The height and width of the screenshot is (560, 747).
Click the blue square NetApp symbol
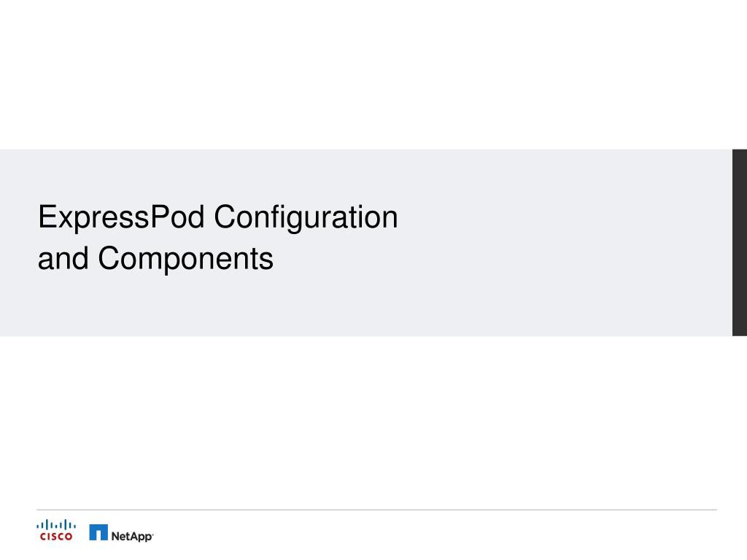[98, 533]
